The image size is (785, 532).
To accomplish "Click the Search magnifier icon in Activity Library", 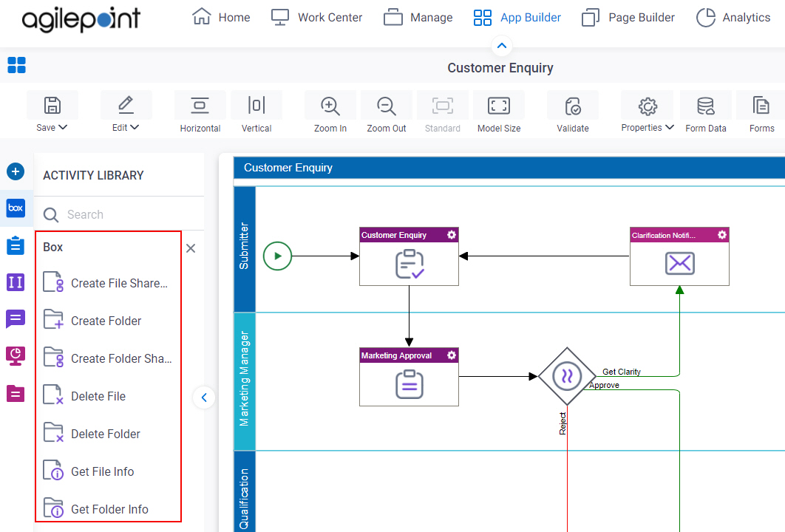I will [50, 215].
